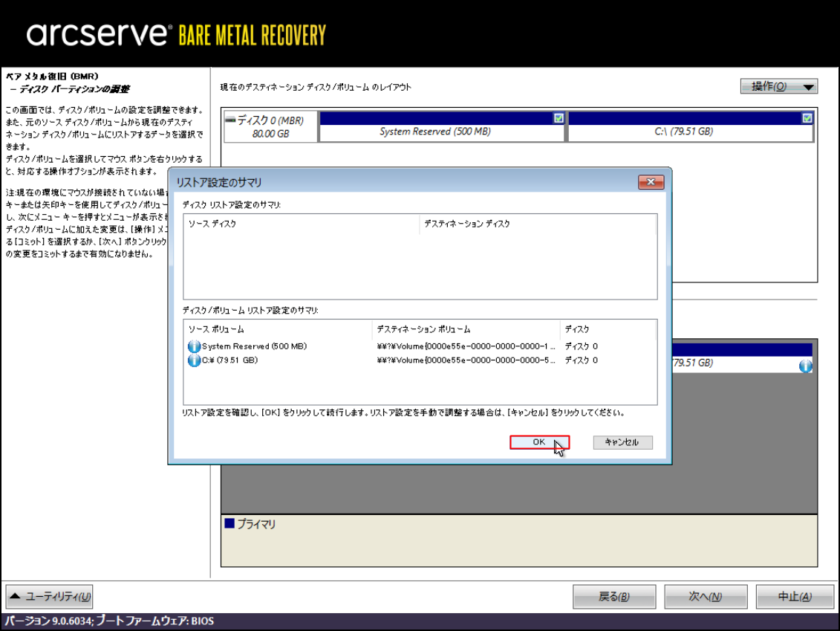This screenshot has height=631, width=840.
Task: Click the 次へ(N) next button
Action: pos(706,597)
